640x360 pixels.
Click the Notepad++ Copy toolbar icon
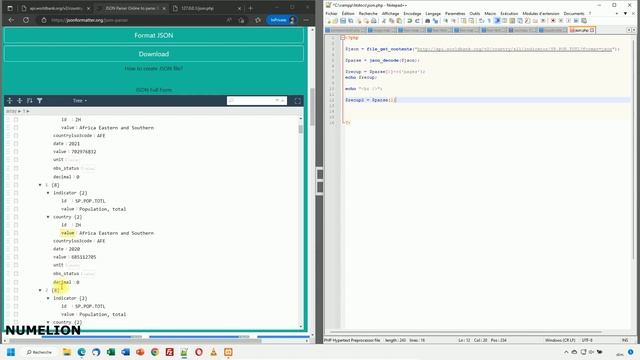[x=391, y=21]
